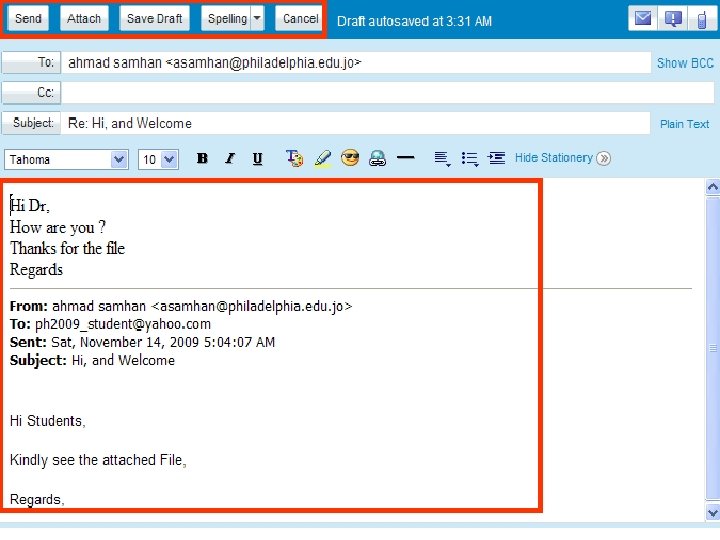Click the instant message alert icon

(673, 19)
